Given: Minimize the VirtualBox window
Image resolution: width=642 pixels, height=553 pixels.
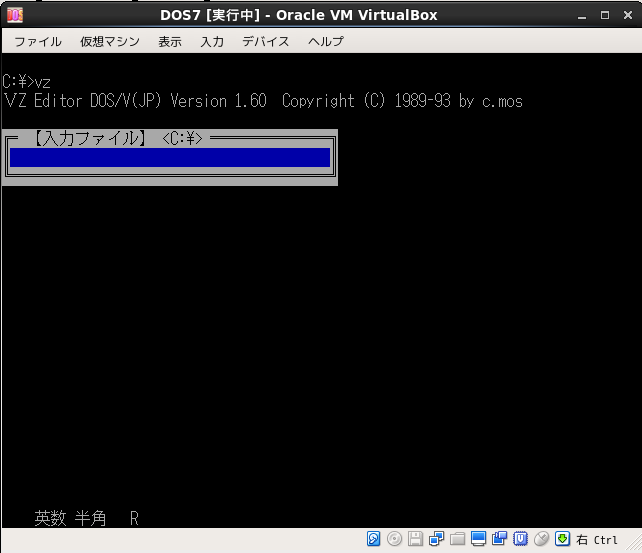Looking at the screenshot, I should coord(582,16).
